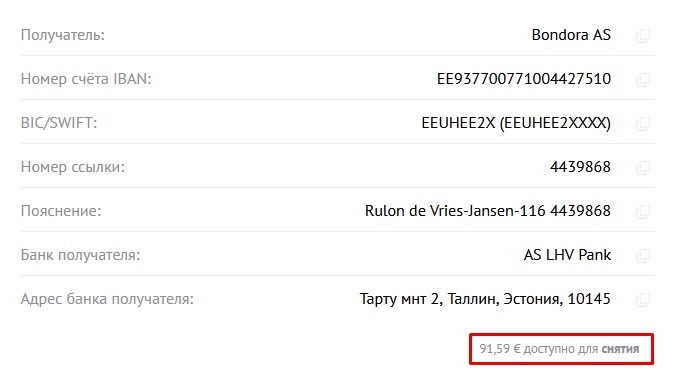Copy the recipient bank address
Image resolution: width=675 pixels, height=385 pixels.
pos(643,300)
